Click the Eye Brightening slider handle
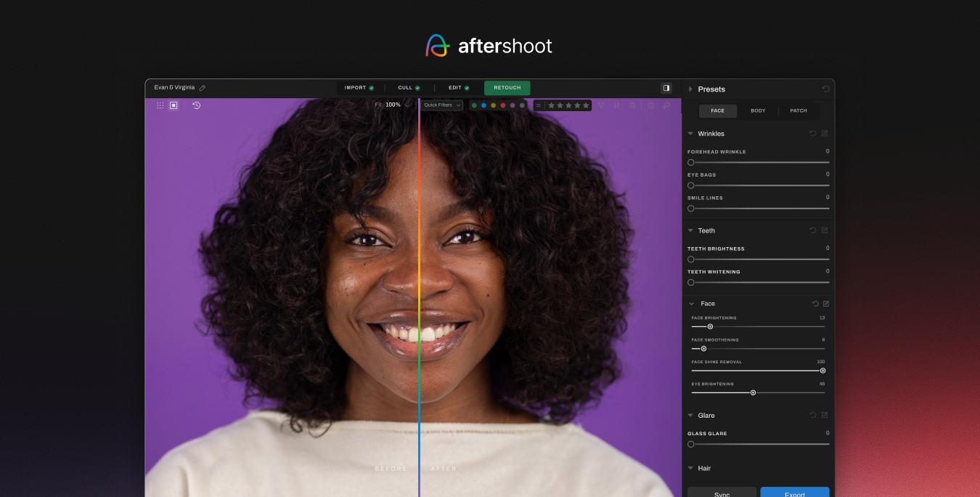 point(753,392)
